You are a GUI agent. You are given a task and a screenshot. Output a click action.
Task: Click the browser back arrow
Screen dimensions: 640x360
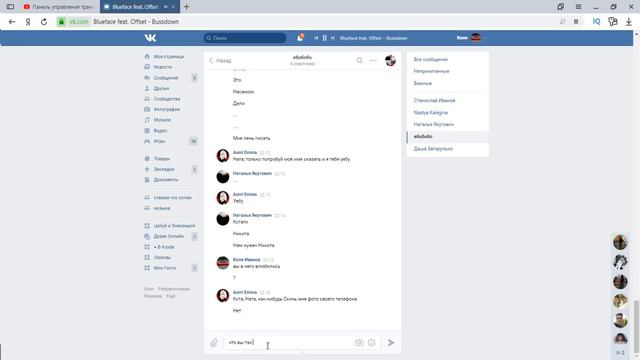coord(12,22)
